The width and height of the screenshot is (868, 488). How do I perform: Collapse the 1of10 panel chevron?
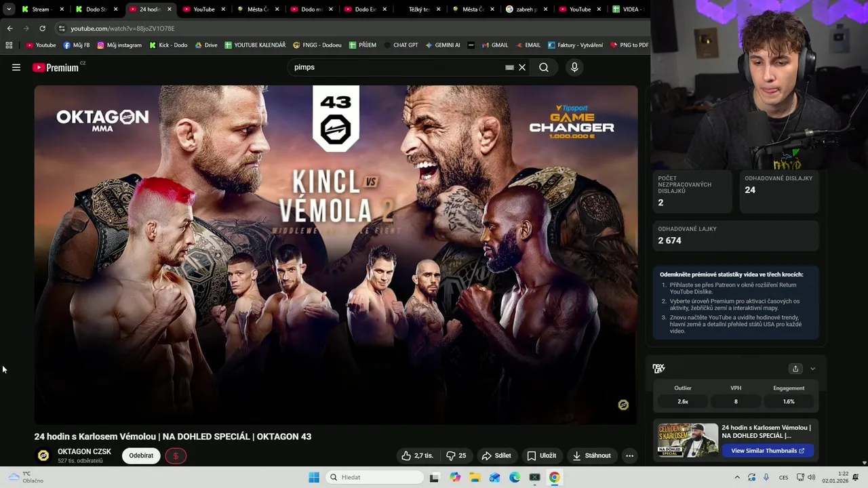(x=812, y=369)
